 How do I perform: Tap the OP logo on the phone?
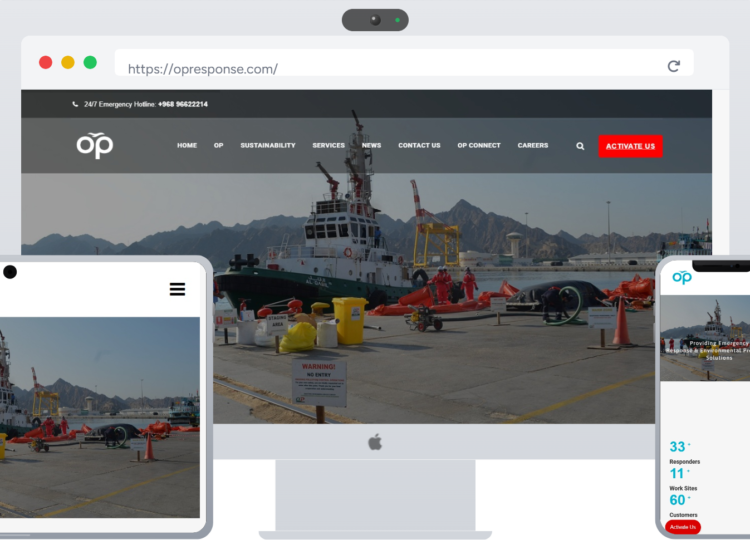coord(682,277)
